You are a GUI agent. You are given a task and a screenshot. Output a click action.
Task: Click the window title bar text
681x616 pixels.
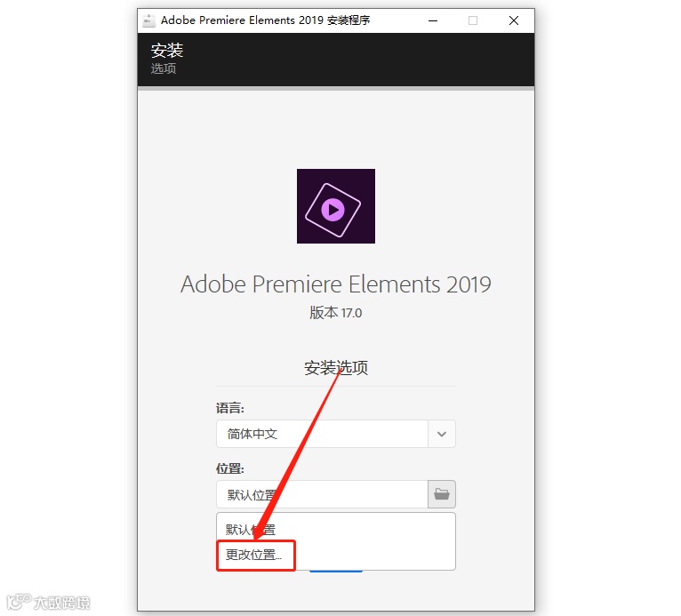point(265,20)
